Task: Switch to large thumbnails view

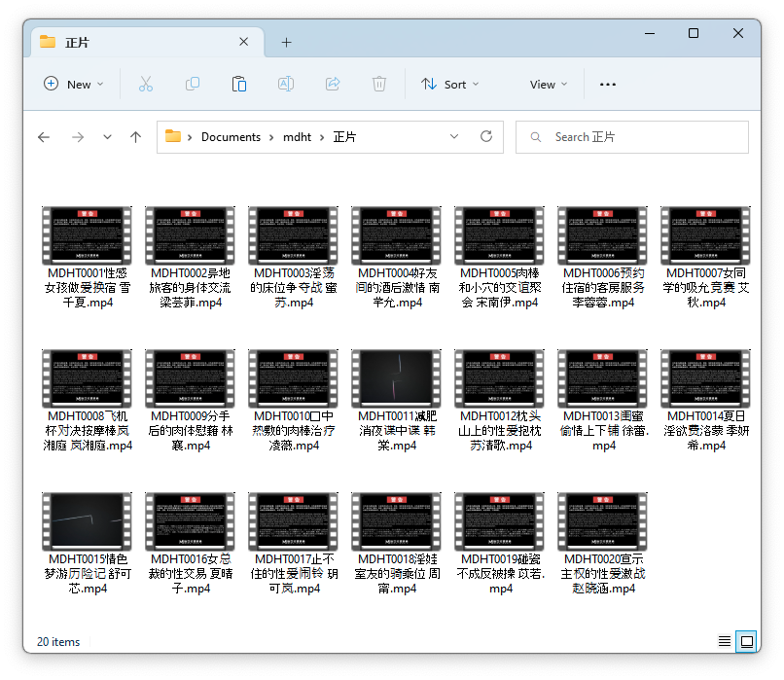Action: pyautogui.click(x=746, y=641)
